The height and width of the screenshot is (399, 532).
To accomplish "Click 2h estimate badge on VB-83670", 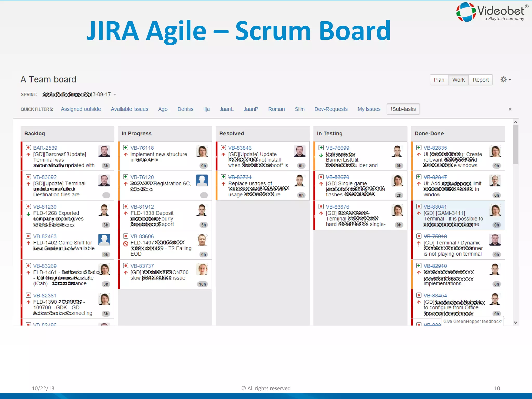I will [x=399, y=195].
